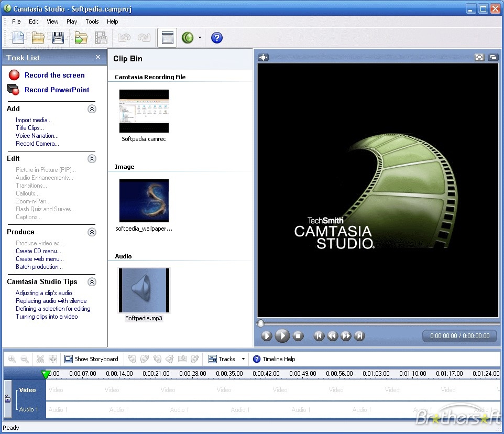Click Create CD menu link

click(38, 251)
